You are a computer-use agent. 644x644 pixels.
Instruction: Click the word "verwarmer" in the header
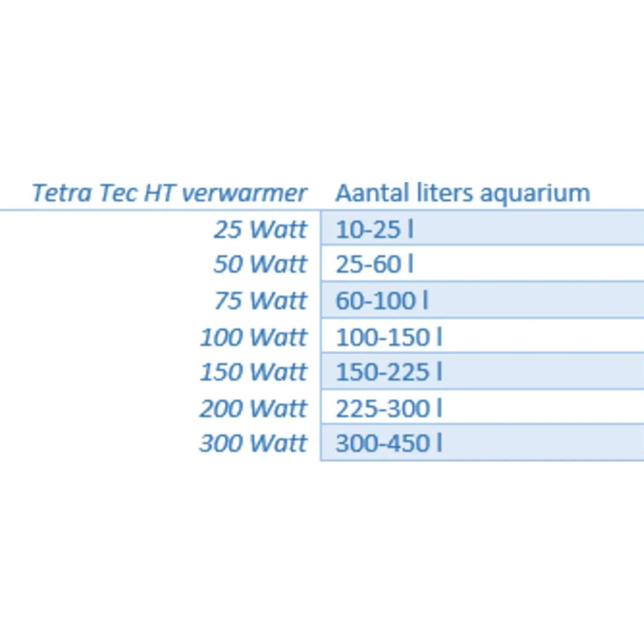pyautogui.click(x=244, y=193)
